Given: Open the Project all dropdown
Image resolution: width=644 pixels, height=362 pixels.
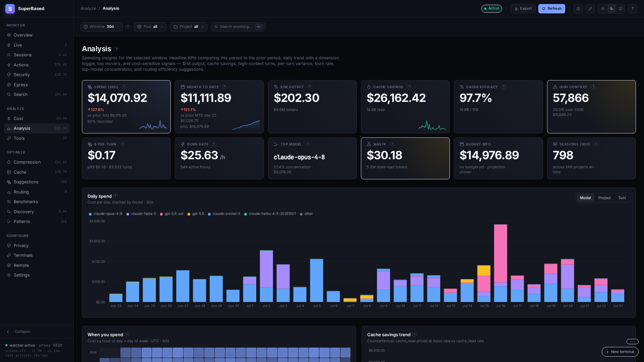Looking at the screenshot, I should point(189,27).
